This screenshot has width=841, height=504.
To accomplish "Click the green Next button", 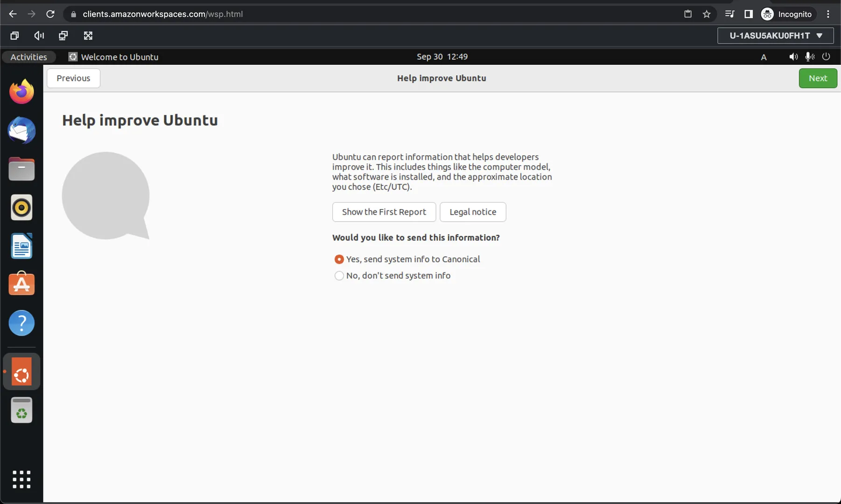I will click(x=817, y=78).
